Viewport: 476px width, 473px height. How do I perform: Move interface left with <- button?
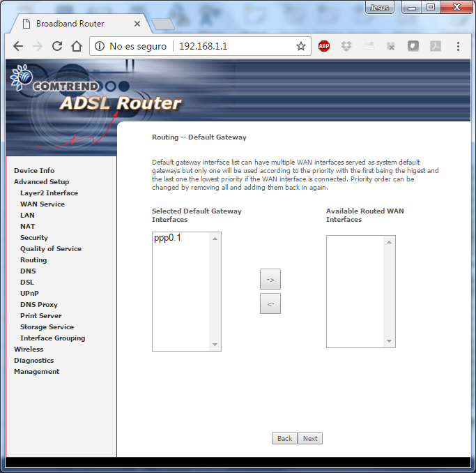pyautogui.click(x=270, y=303)
